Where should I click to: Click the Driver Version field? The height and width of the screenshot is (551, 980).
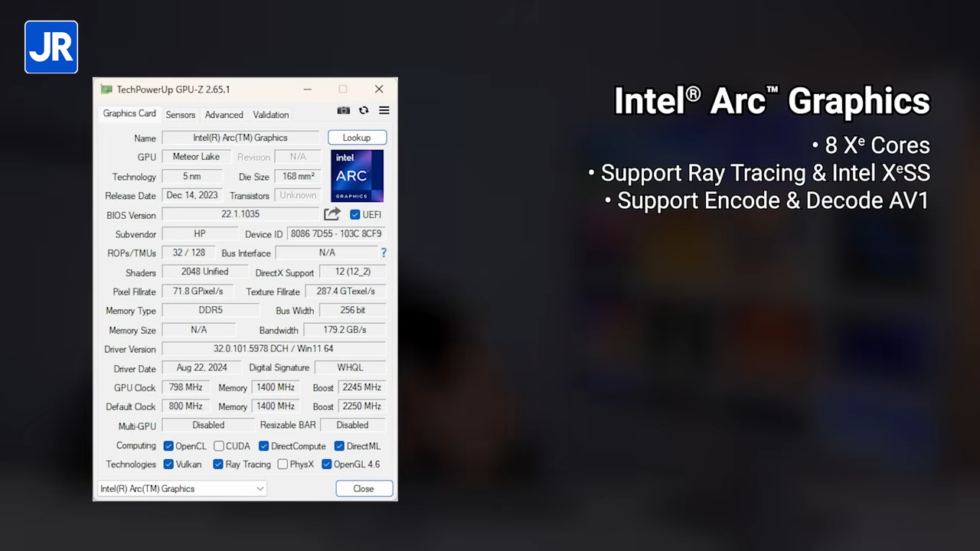click(x=273, y=349)
